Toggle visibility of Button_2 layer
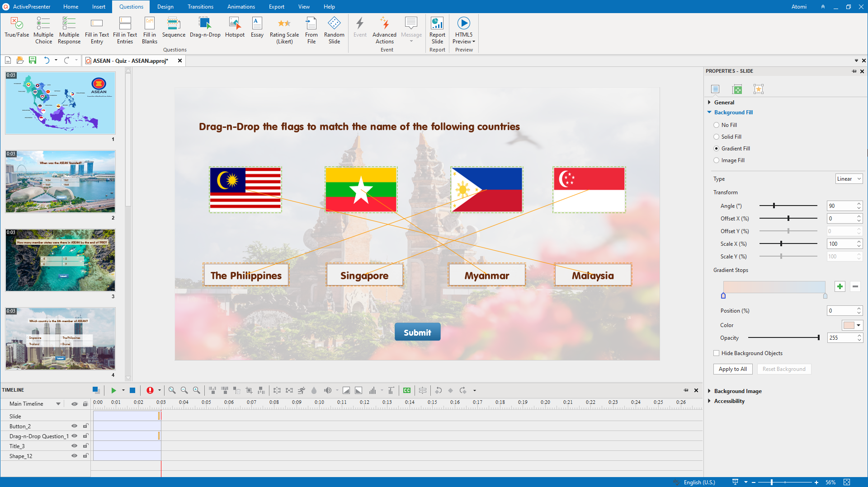868x487 pixels. pyautogui.click(x=74, y=426)
